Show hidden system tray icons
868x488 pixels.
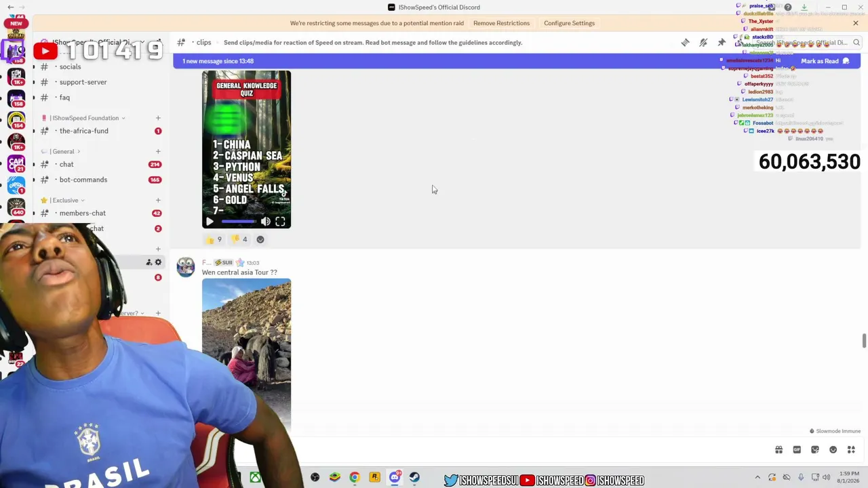(757, 477)
